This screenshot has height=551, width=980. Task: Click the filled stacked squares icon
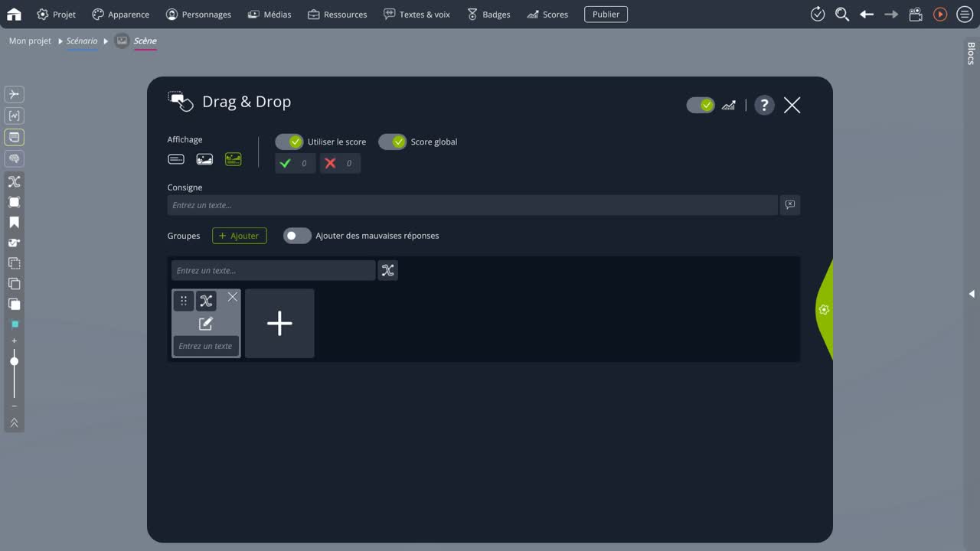pyautogui.click(x=14, y=304)
